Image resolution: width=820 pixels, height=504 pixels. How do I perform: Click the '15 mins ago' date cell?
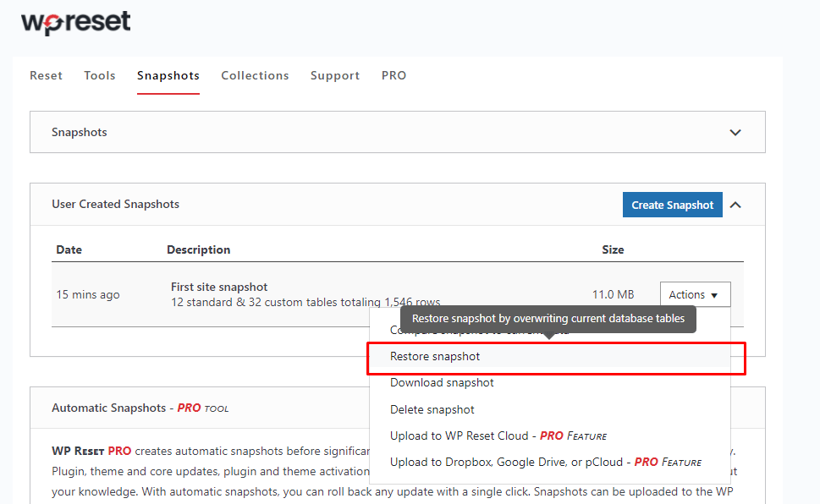point(88,294)
